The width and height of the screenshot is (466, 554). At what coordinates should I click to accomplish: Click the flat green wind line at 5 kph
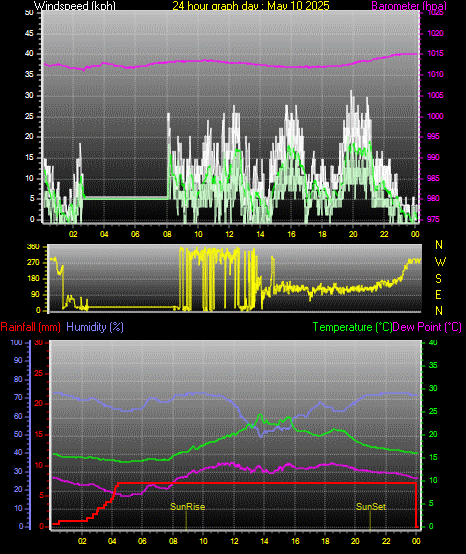pyautogui.click(x=125, y=199)
